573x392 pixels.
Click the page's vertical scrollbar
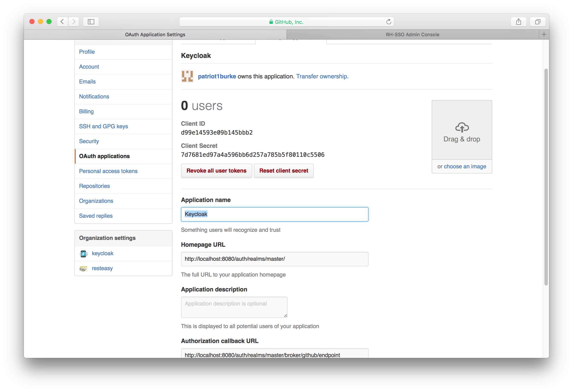point(546,177)
